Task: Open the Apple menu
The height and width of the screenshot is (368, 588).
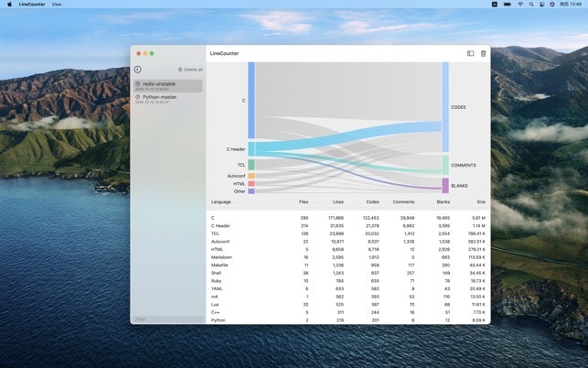Action: pyautogui.click(x=10, y=5)
